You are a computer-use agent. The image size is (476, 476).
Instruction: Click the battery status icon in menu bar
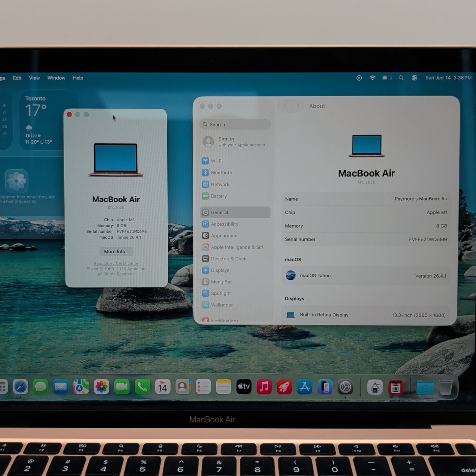pyautogui.click(x=387, y=78)
